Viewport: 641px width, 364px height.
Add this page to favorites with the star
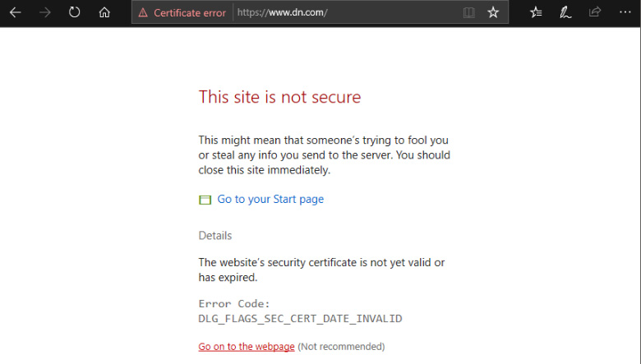pos(493,12)
